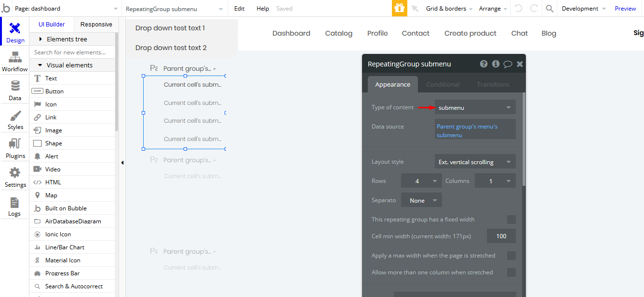Add a Progress Bar element
This screenshot has height=297, width=644.
click(72, 273)
